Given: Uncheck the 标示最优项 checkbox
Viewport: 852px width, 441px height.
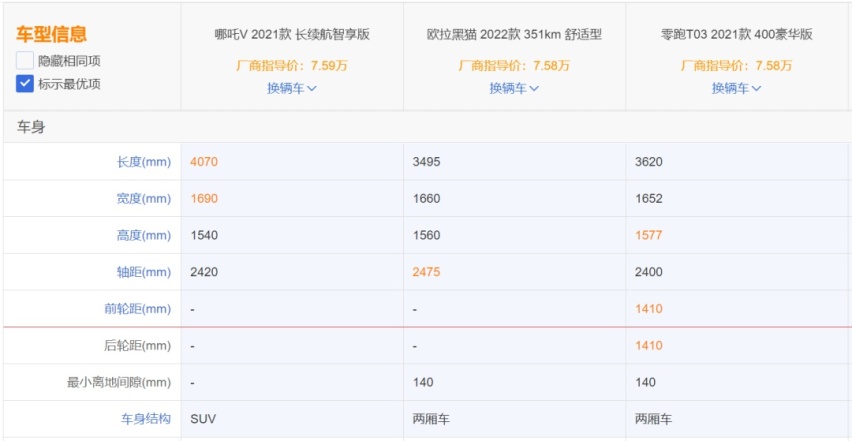Looking at the screenshot, I should coord(25,84).
